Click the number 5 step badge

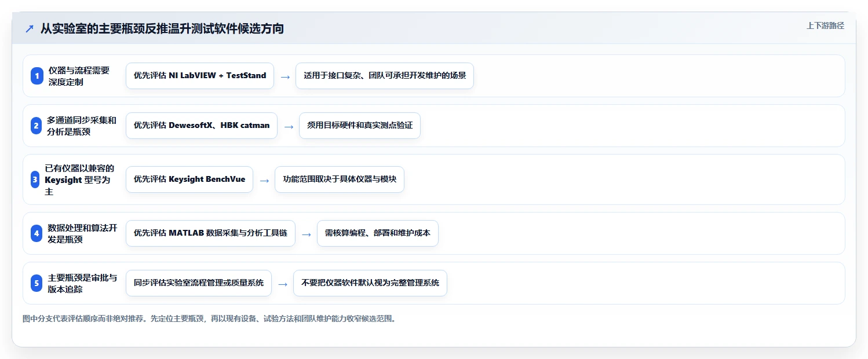(x=37, y=283)
